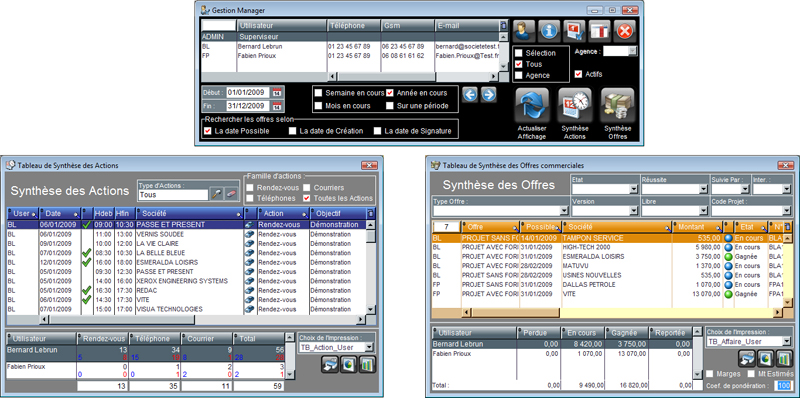
Task: Select the TAMPON SERVICE offer row
Action: [606, 238]
